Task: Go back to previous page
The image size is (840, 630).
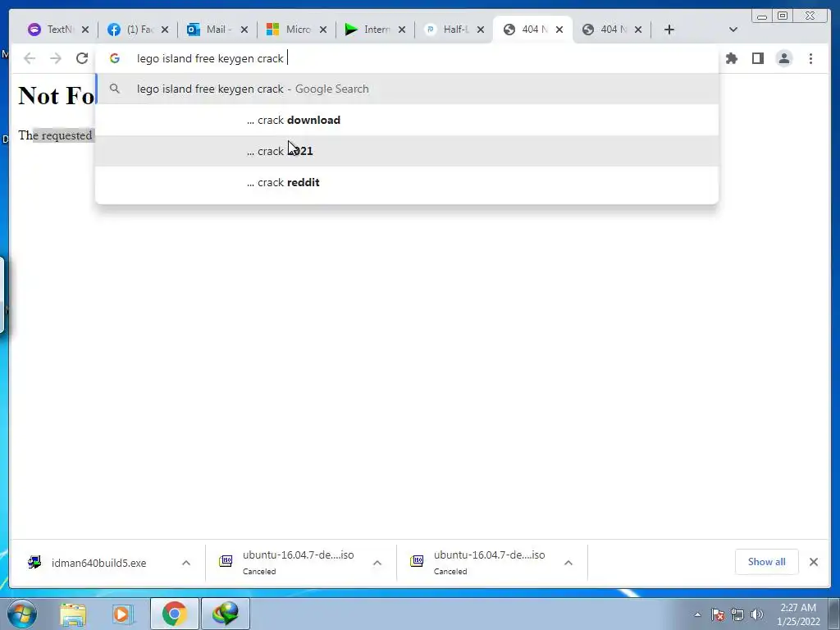Action: (x=30, y=58)
